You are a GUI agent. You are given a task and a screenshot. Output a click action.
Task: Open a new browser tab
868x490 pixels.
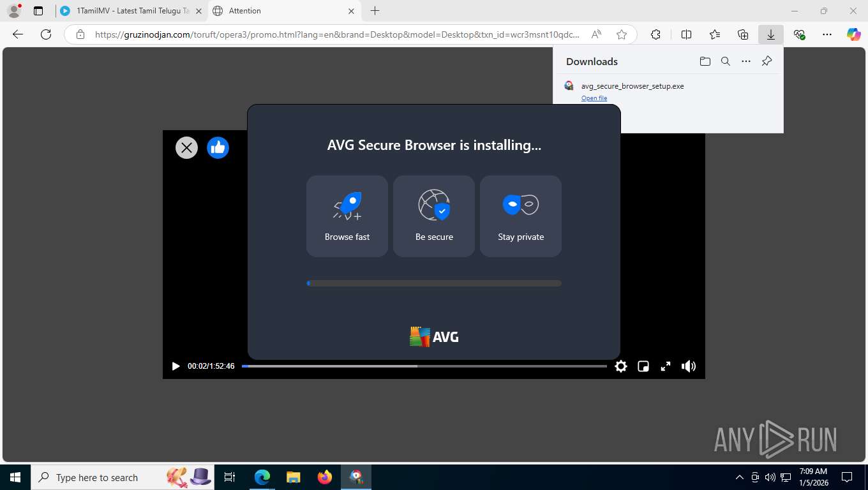point(375,11)
